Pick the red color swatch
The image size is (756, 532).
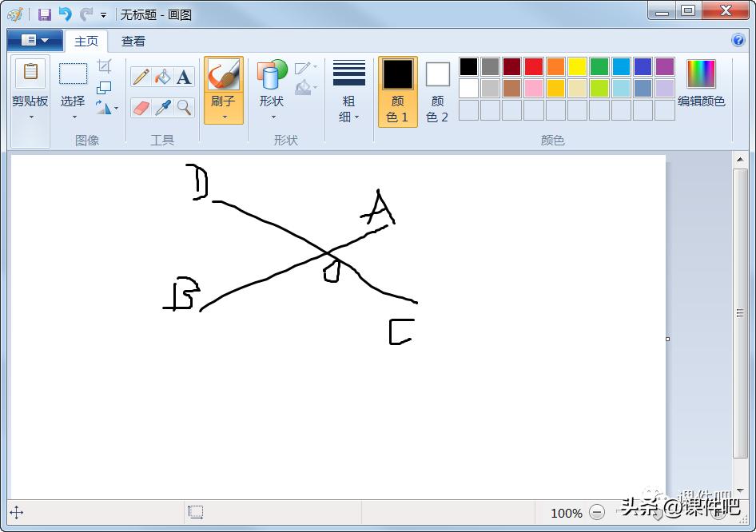pyautogui.click(x=534, y=66)
